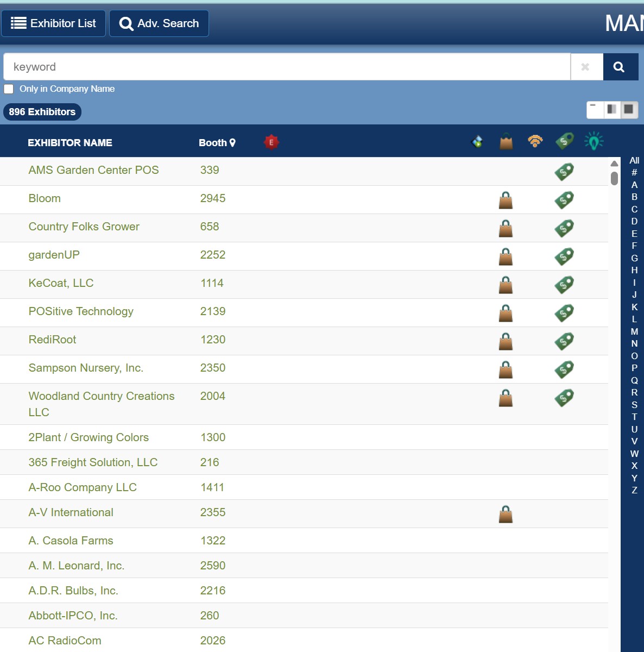Open A-Roo Company LLC listing

point(83,487)
